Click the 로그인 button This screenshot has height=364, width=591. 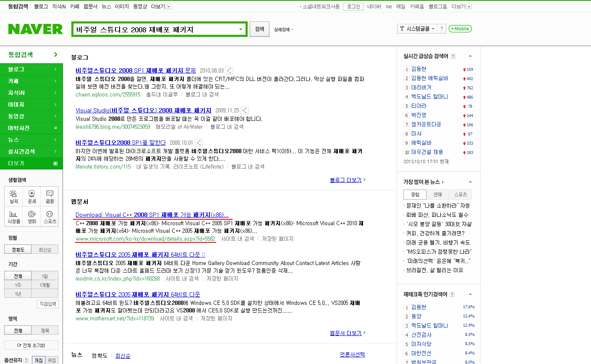tap(353, 7)
